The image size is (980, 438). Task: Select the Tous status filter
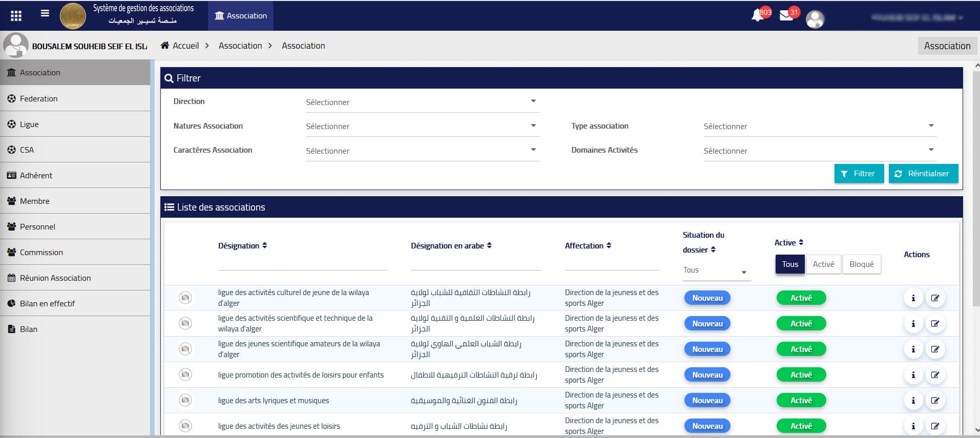(x=789, y=264)
